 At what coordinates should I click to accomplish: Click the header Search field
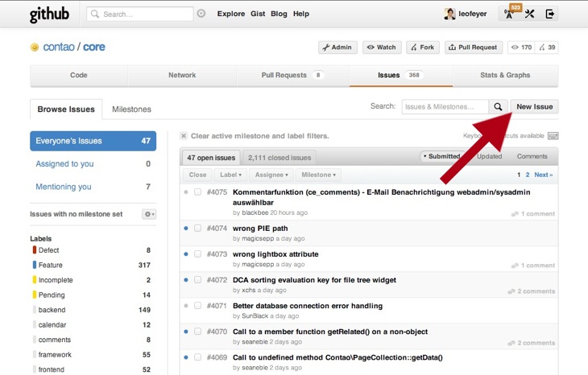click(x=140, y=14)
